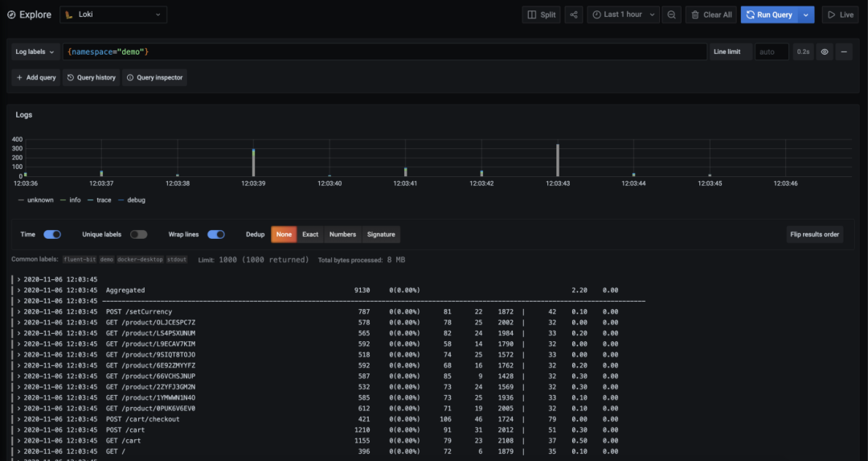868x461 pixels.
Task: Click the demo common label
Action: tap(107, 259)
